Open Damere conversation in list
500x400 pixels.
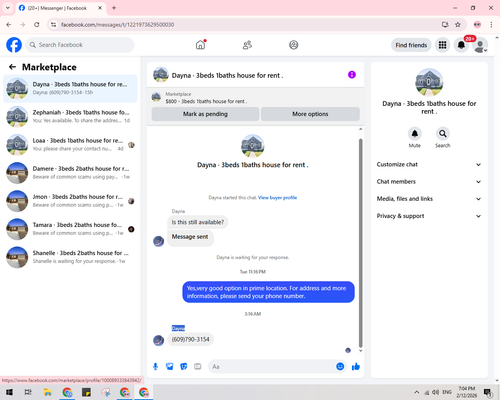pyautogui.click(x=70, y=173)
